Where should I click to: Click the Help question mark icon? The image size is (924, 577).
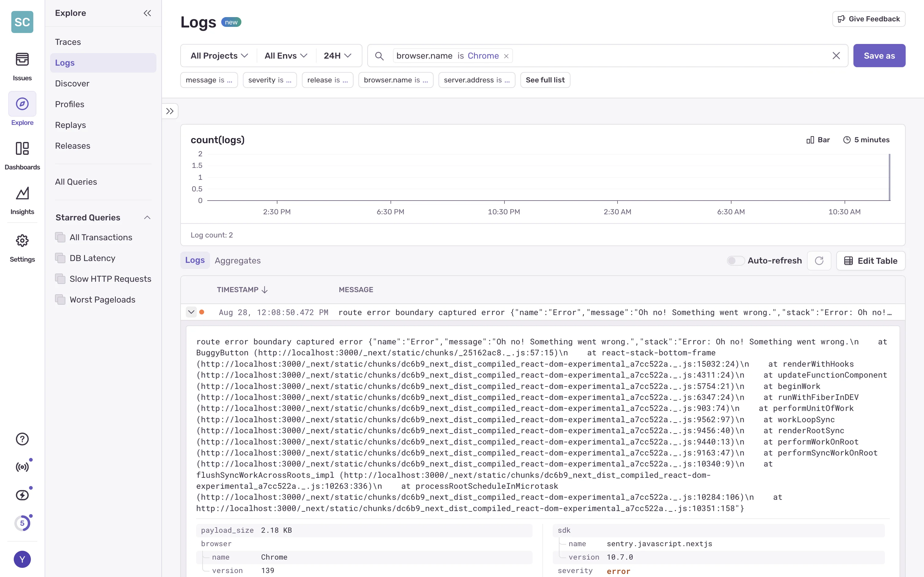[x=22, y=439]
